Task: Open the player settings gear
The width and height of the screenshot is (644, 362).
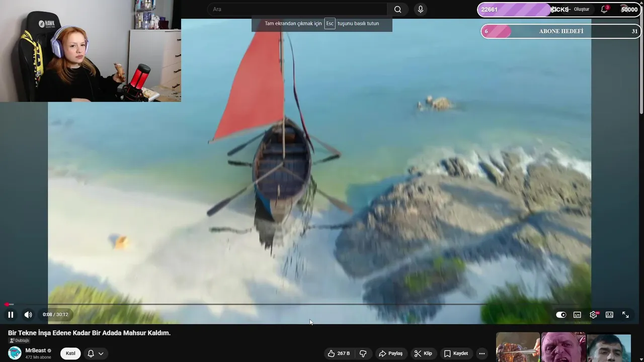Action: click(593, 315)
